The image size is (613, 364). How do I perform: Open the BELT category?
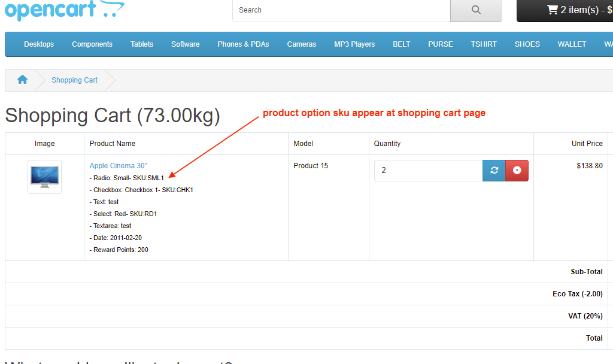click(401, 44)
